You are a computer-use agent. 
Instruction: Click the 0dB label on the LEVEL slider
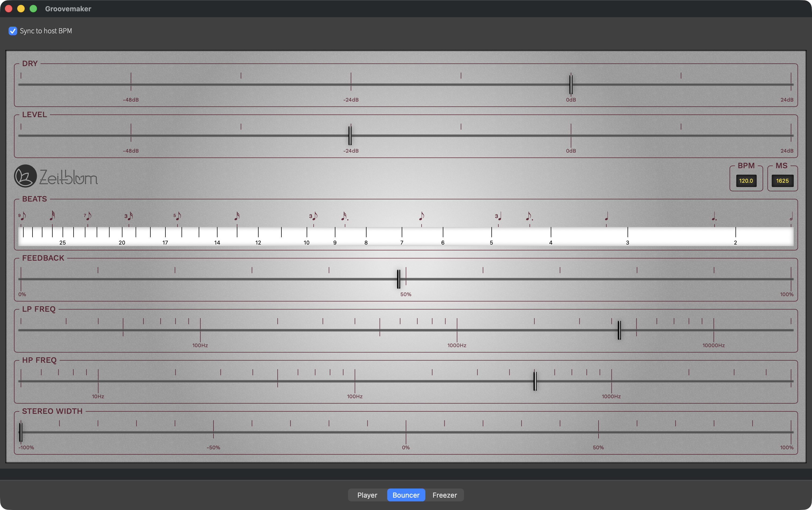[571, 151]
